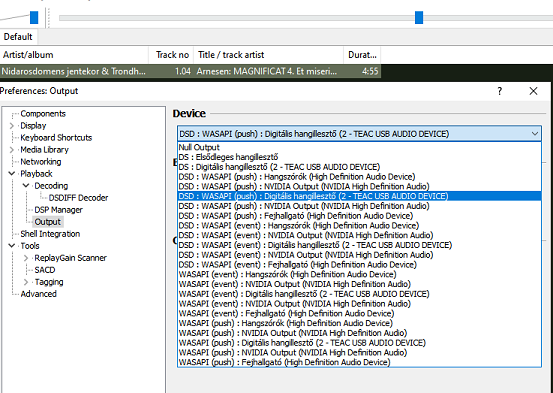Choose DSD WASAPI (push) Fejhallgató device
Viewport: 553px width, 393px height.
[359, 216]
